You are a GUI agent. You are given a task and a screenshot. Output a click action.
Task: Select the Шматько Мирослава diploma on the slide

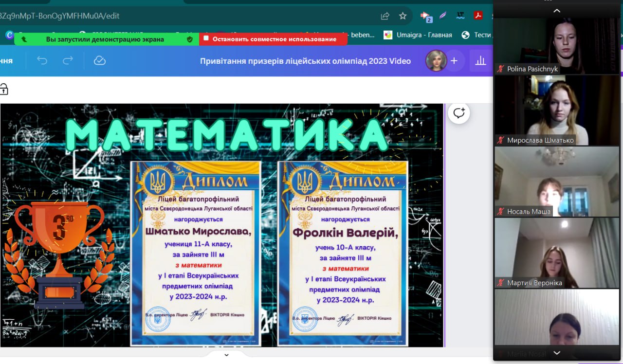click(196, 254)
